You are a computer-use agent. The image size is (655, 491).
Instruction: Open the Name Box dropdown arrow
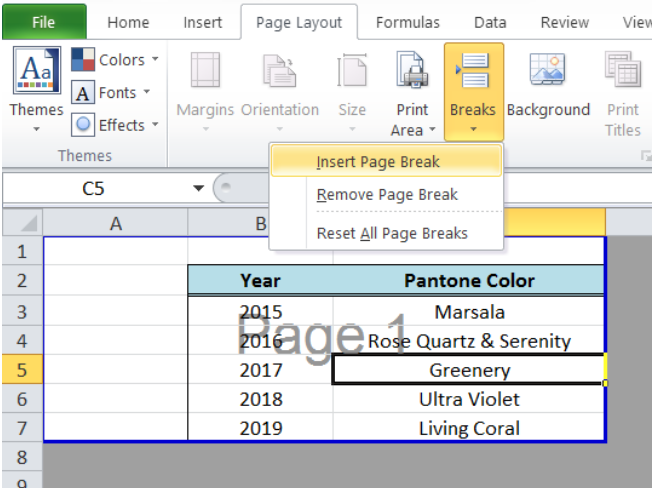[x=198, y=188]
